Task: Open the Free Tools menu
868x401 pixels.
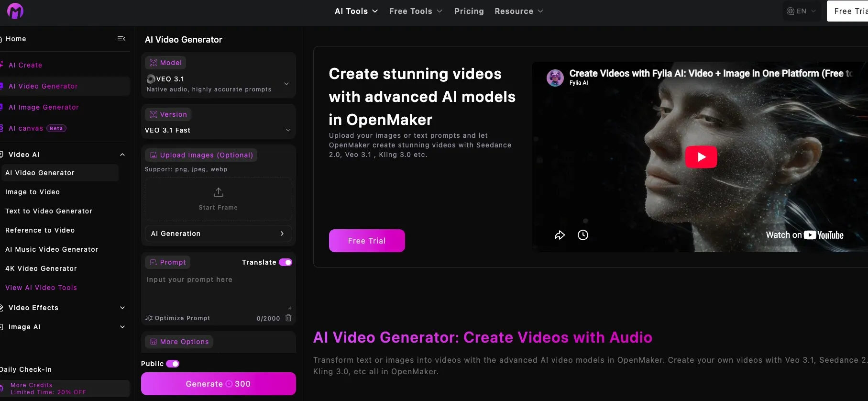Action: coord(416,11)
